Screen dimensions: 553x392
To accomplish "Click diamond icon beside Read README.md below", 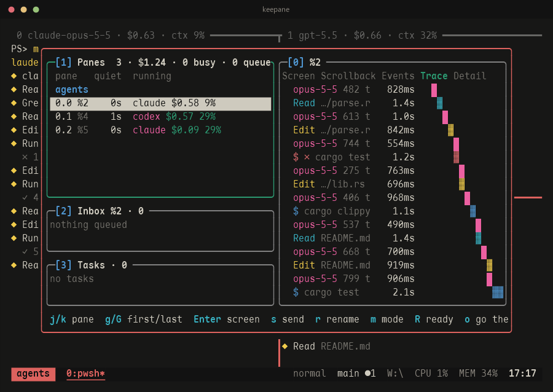I will tap(285, 347).
